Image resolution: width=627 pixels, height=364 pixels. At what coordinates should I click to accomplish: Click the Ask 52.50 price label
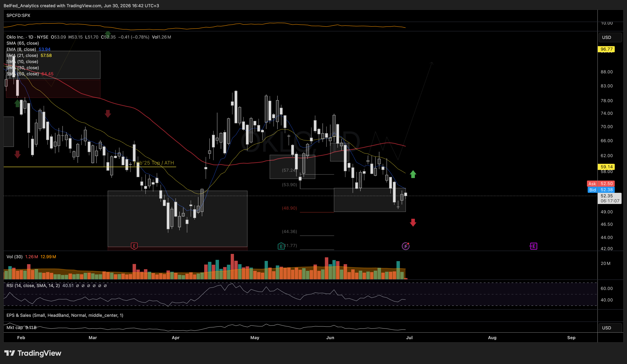(x=601, y=183)
